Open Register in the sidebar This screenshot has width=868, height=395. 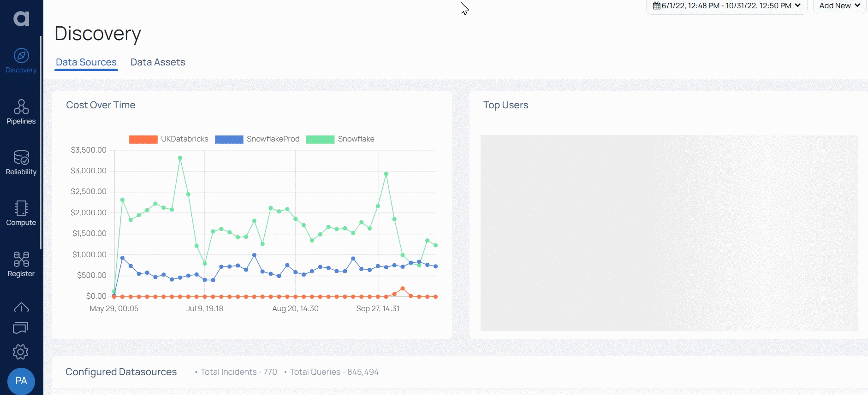tap(21, 264)
